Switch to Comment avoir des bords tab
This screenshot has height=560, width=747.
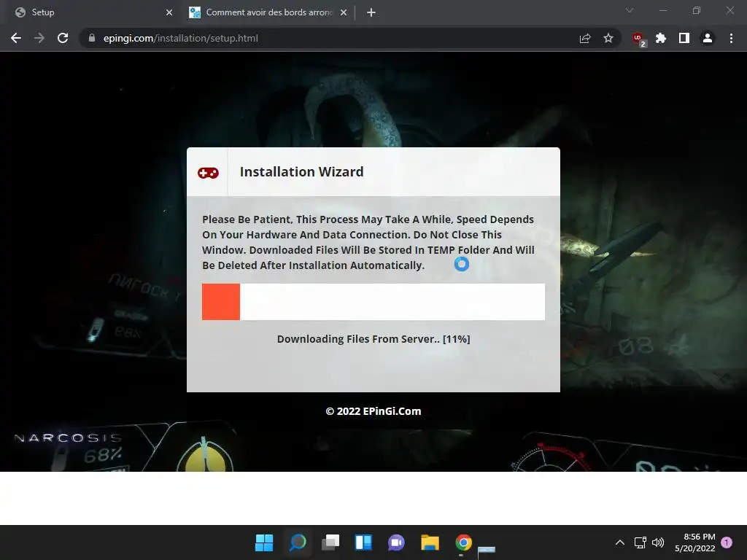pyautogui.click(x=268, y=12)
